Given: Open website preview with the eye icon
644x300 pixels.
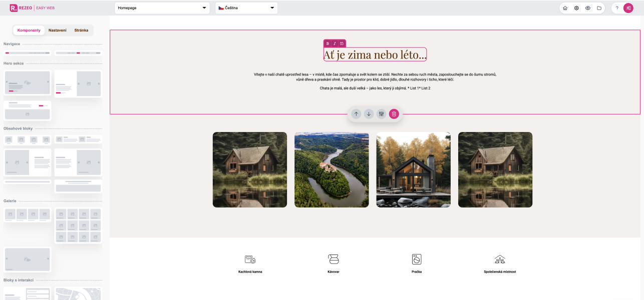Looking at the screenshot, I should [587, 8].
